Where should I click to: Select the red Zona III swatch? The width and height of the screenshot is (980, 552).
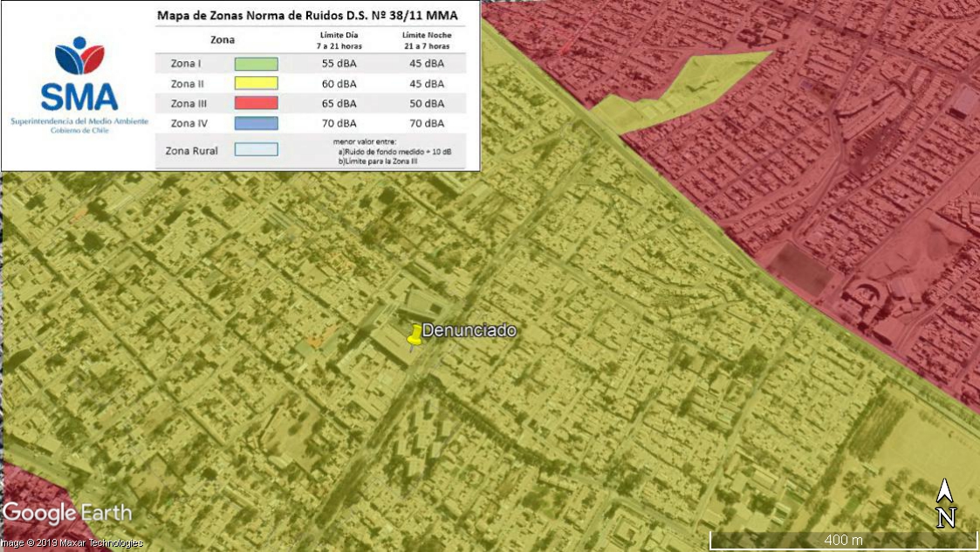(x=256, y=104)
